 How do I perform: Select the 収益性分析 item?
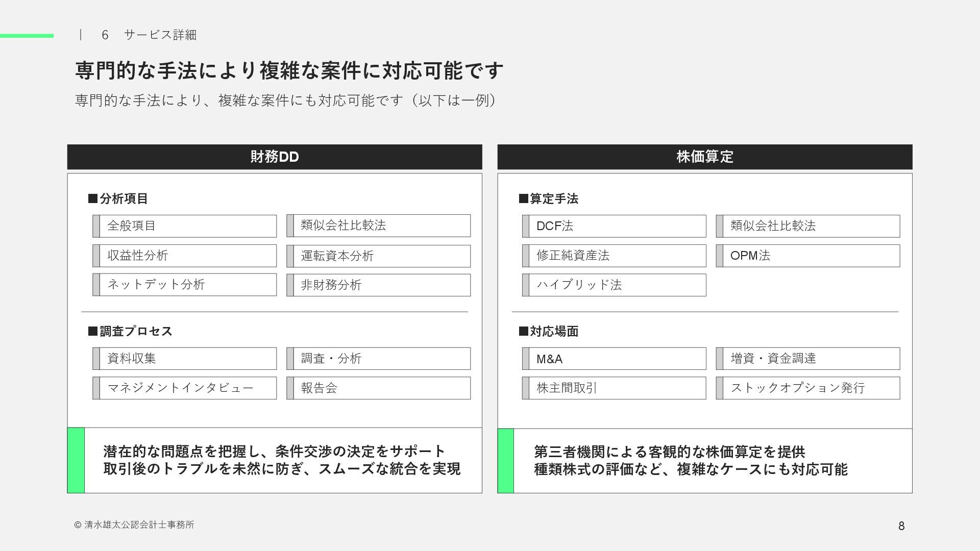(184, 256)
